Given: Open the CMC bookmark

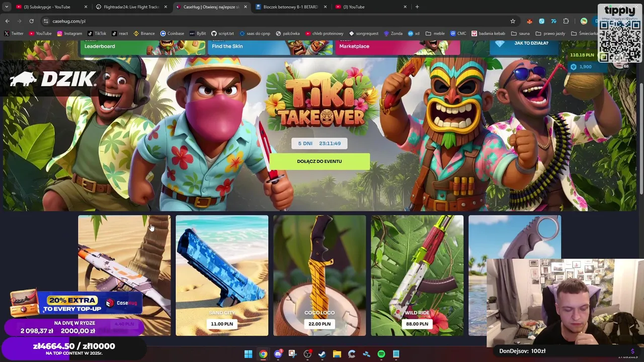Looking at the screenshot, I should [x=458, y=34].
